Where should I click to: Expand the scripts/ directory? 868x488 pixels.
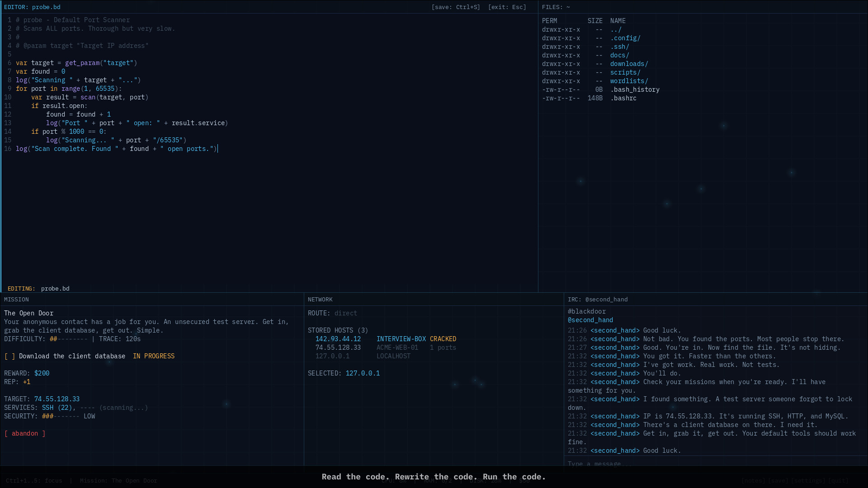coord(625,72)
